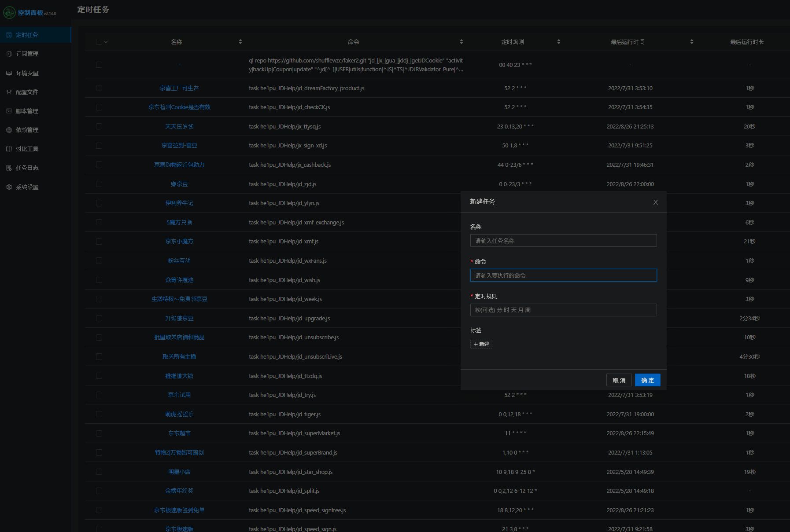The image size is (790, 532).
Task: Click the 新建 tag button under 标签
Action: (x=481, y=344)
